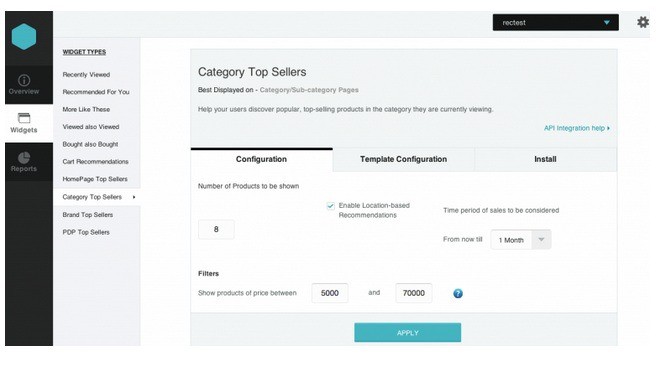659x372 pixels.
Task: Click the number of products field
Action: click(x=216, y=229)
